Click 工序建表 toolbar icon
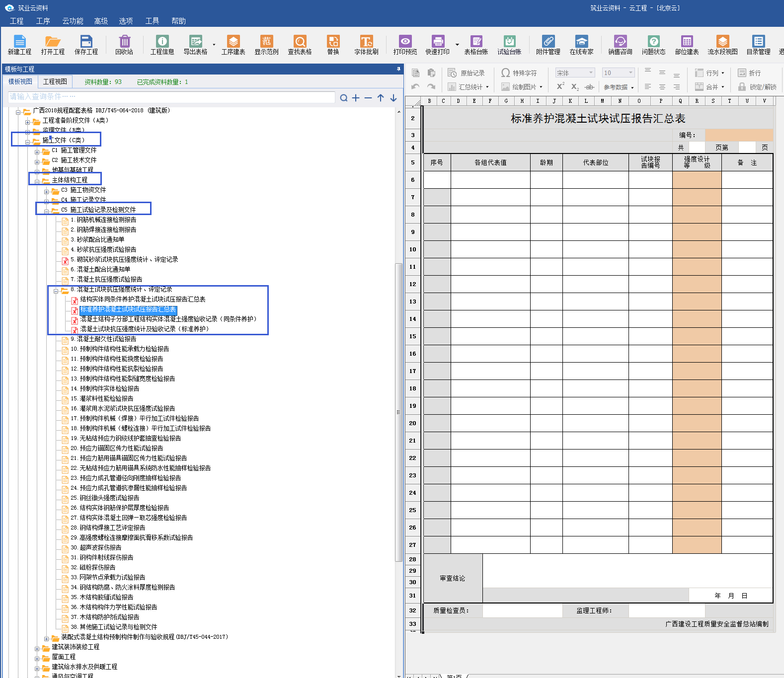 coord(233,45)
